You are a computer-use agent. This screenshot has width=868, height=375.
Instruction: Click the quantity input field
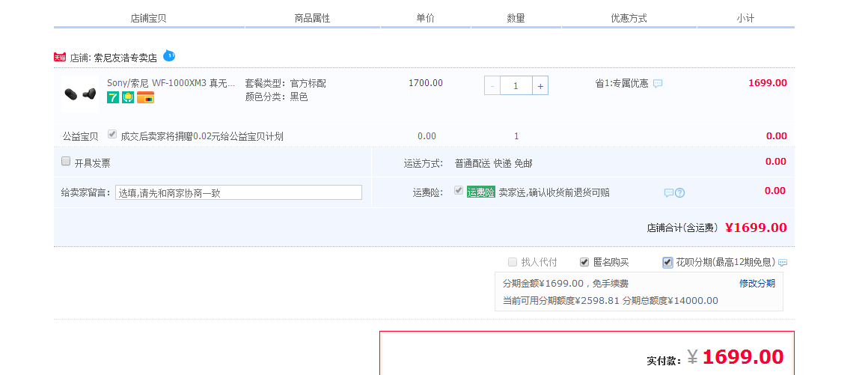point(516,85)
